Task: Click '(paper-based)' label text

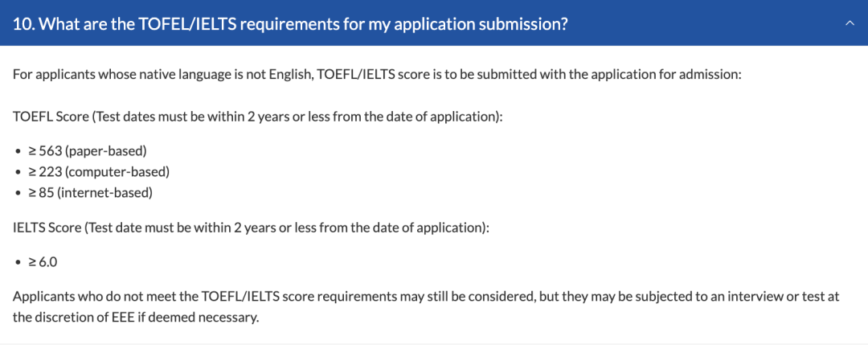Action: point(106,150)
